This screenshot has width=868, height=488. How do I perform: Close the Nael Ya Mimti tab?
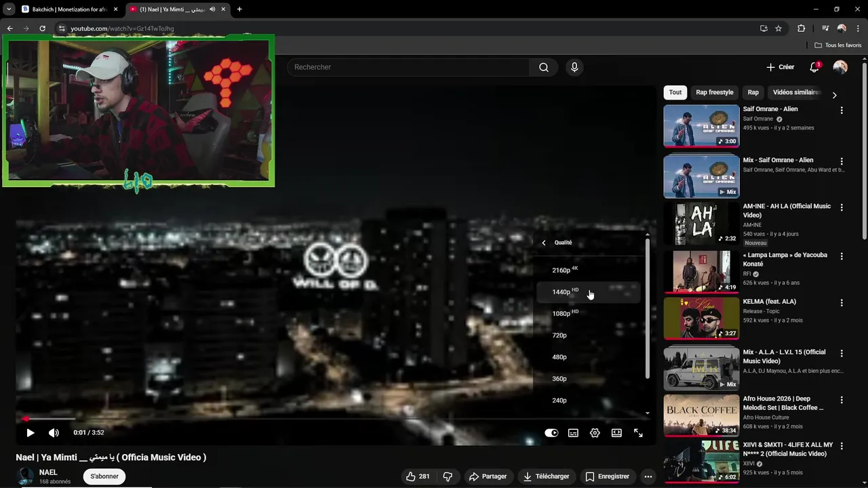(x=223, y=9)
